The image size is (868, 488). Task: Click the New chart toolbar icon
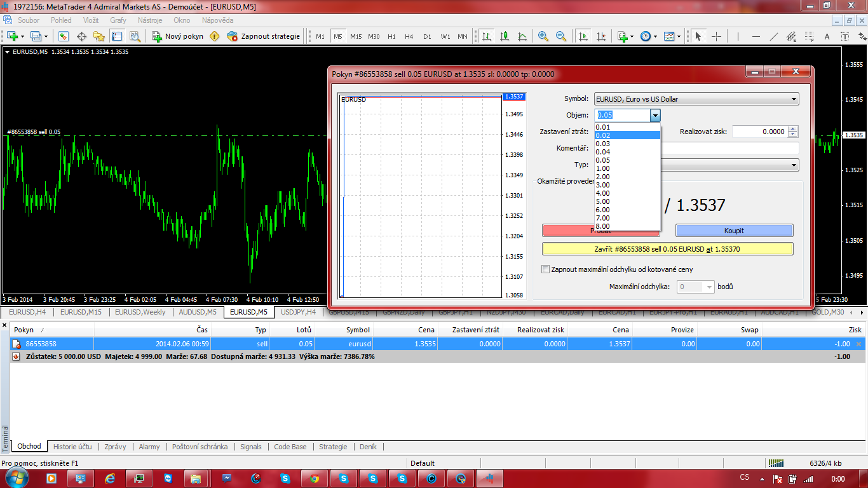(12, 36)
